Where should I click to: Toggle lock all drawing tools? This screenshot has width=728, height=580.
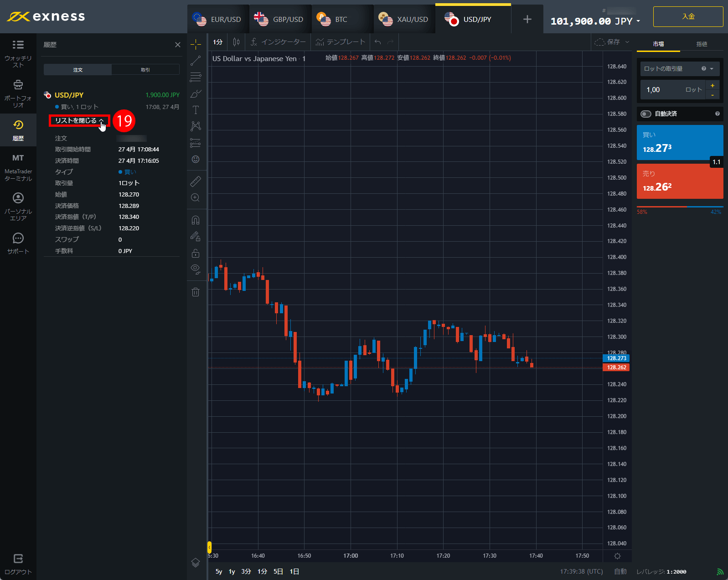pyautogui.click(x=196, y=253)
